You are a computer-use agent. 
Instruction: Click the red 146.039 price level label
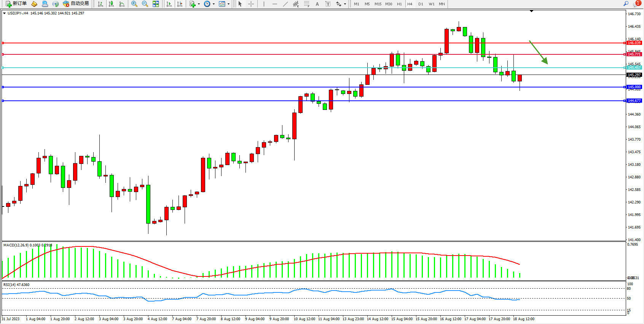(x=634, y=43)
